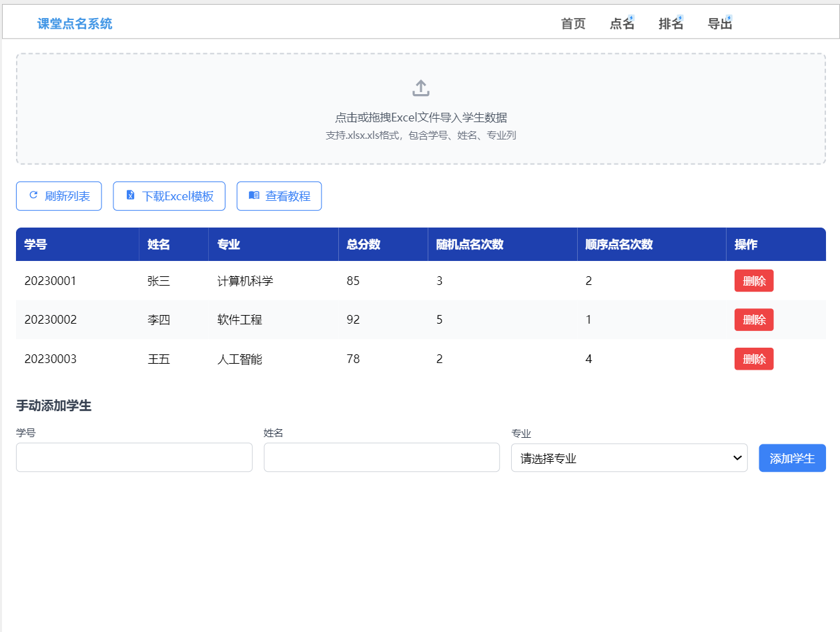Click the lightning badge on the 导出 nav item
This screenshot has height=632, width=840.
(x=729, y=17)
